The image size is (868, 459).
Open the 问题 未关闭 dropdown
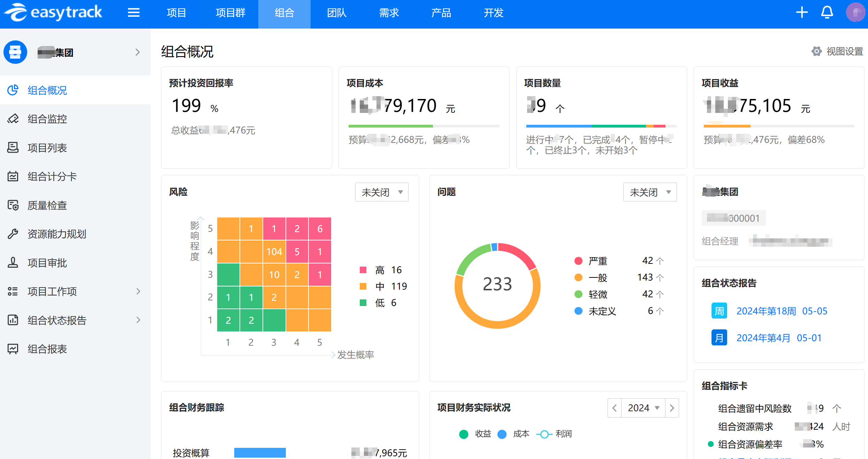650,192
